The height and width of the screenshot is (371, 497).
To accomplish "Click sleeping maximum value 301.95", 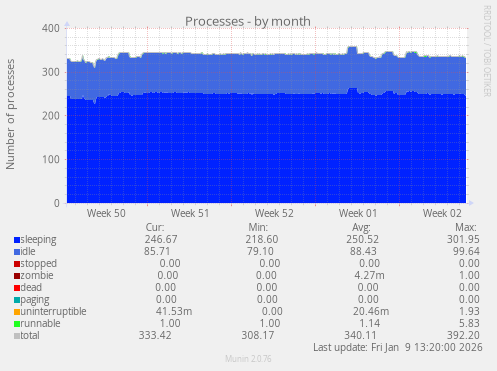I will click(463, 239).
